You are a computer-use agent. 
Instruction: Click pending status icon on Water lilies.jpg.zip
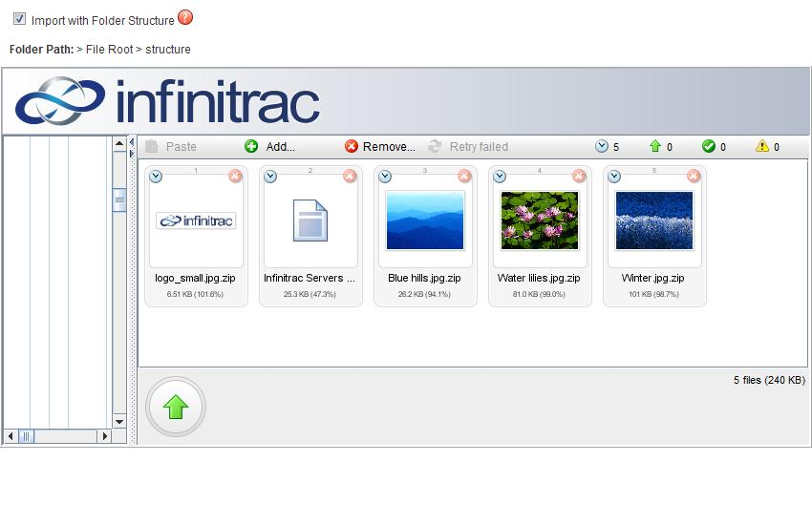pos(500,177)
